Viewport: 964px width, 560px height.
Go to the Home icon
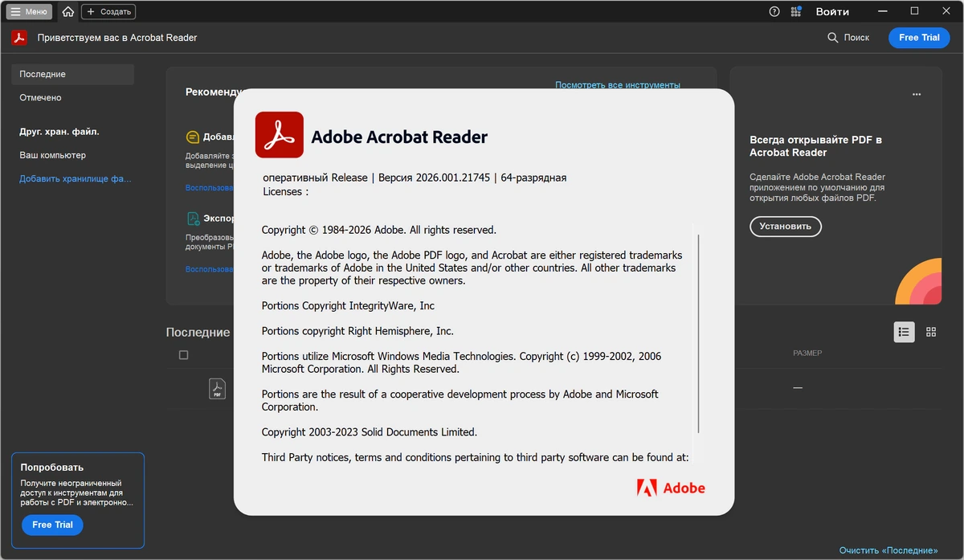point(68,12)
